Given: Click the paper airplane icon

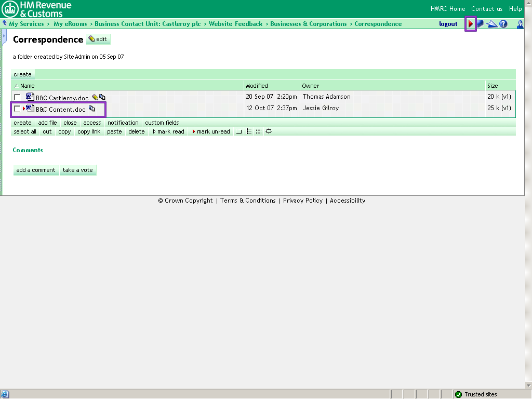Looking at the screenshot, I should [491, 24].
